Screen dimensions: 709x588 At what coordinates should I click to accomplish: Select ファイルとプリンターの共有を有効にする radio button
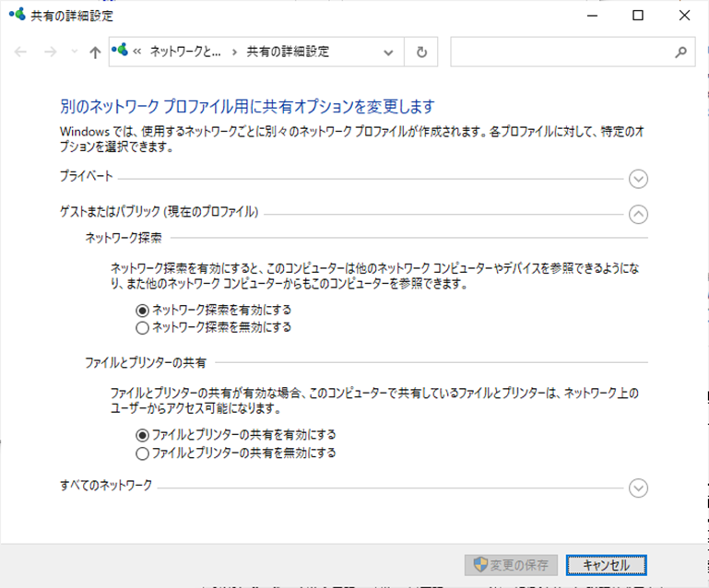tap(142, 435)
